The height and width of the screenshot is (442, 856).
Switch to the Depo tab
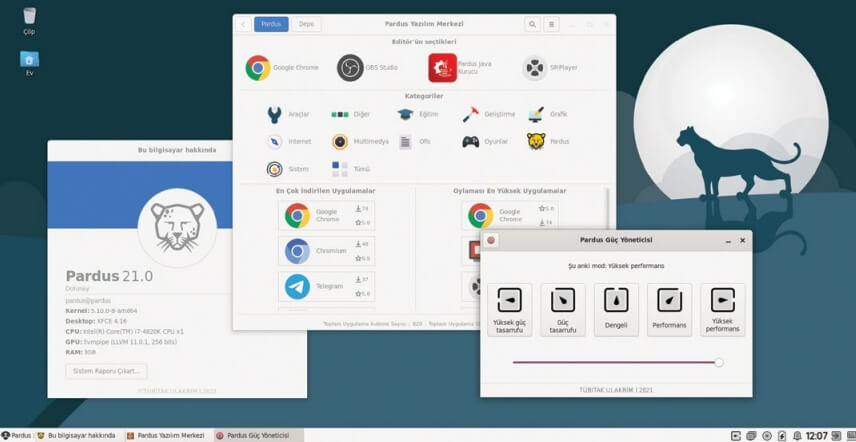[x=306, y=24]
